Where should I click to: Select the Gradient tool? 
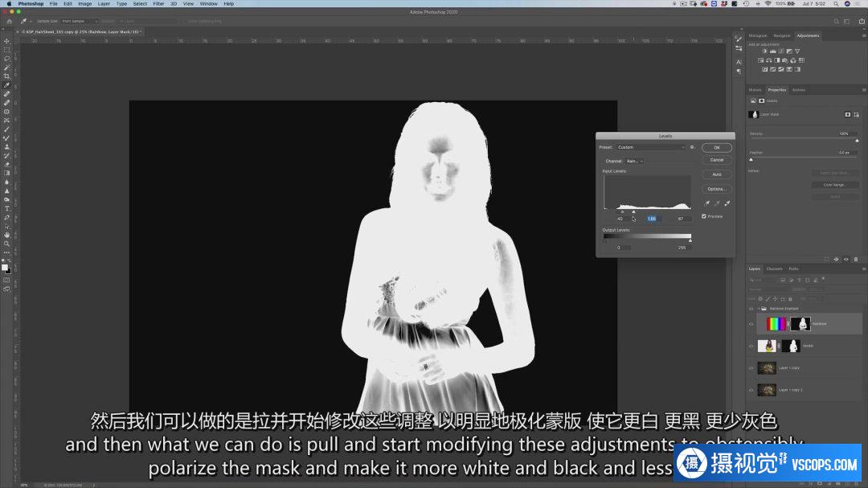pos(6,174)
